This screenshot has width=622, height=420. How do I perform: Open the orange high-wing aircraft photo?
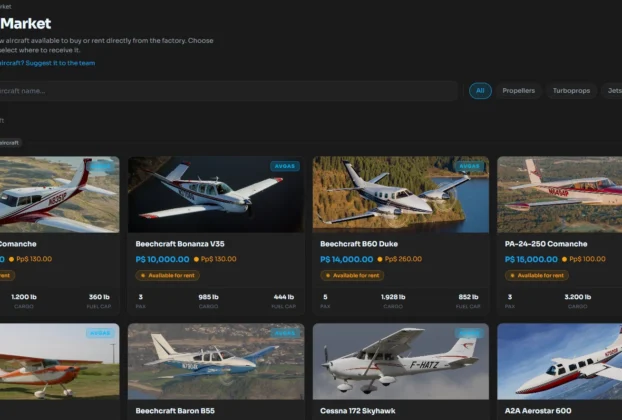60,361
